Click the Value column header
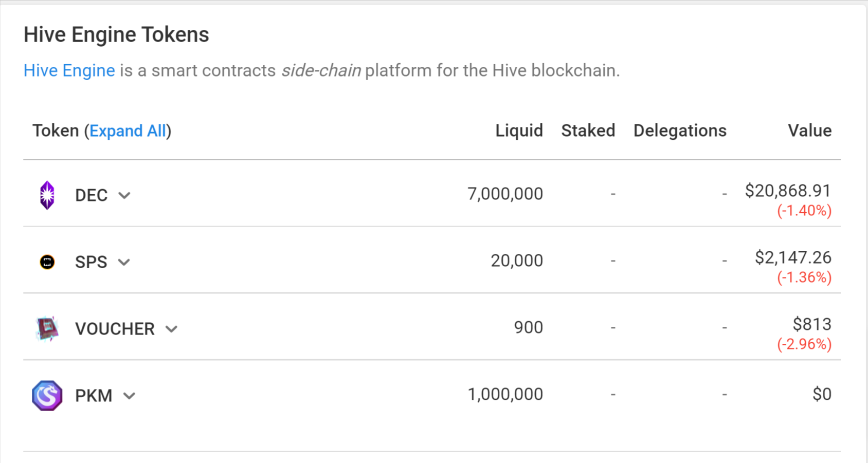Image resolution: width=868 pixels, height=463 pixels. [810, 131]
